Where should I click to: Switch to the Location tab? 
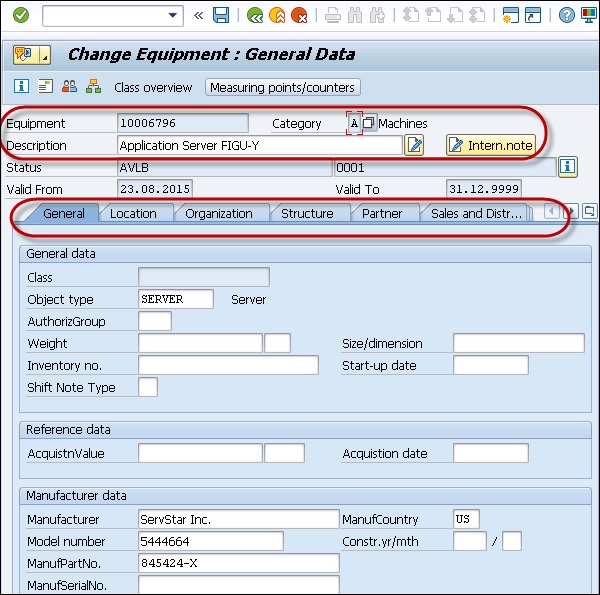coord(133,214)
